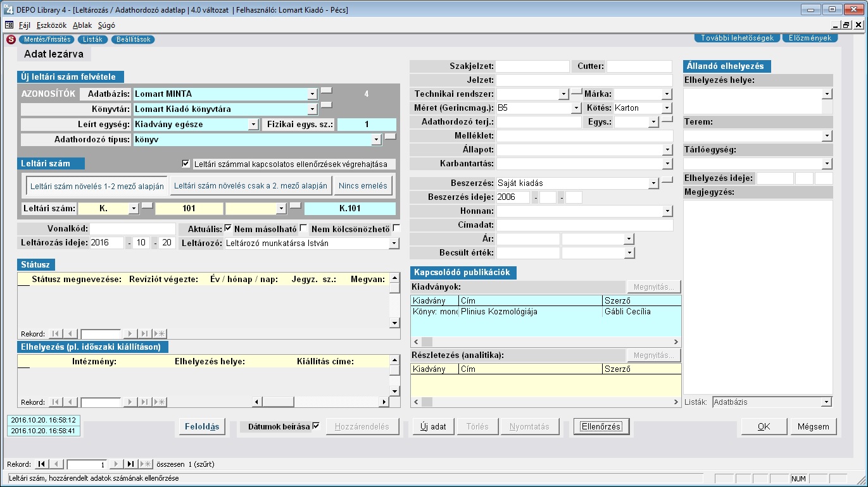868x487 pixels.
Task: Open the Súgó menu
Action: click(x=106, y=25)
